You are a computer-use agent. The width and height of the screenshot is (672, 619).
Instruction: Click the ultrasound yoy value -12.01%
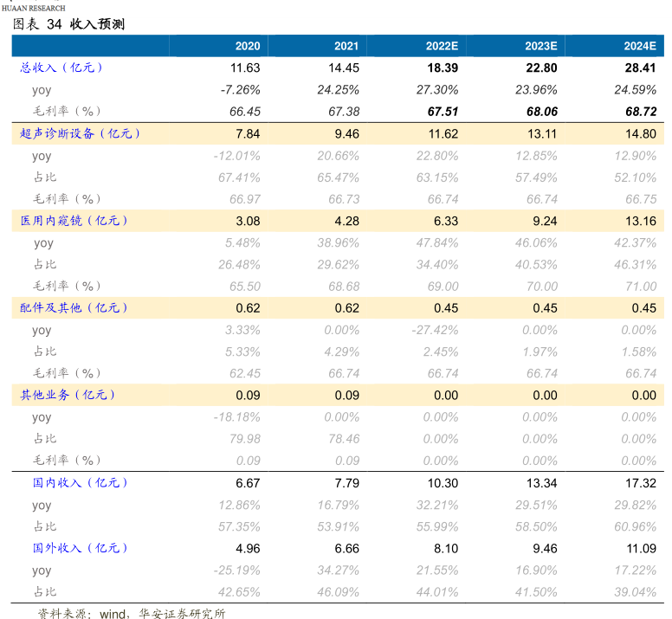(x=237, y=156)
